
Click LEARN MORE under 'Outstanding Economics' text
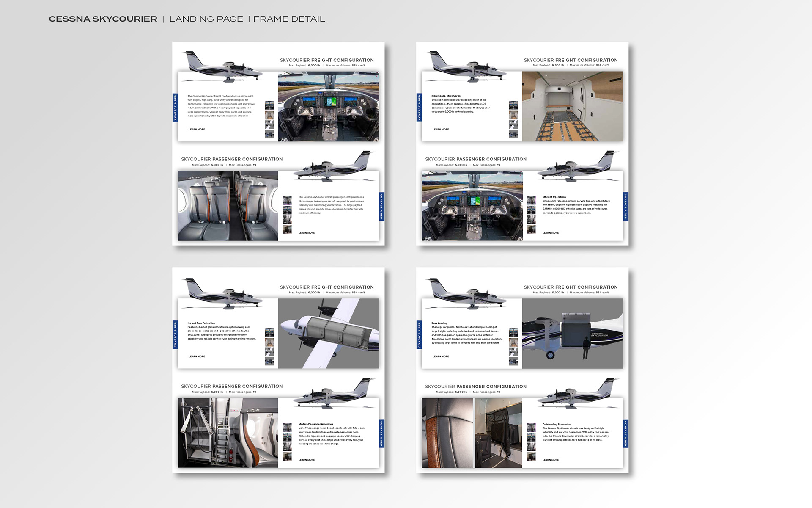(x=551, y=460)
